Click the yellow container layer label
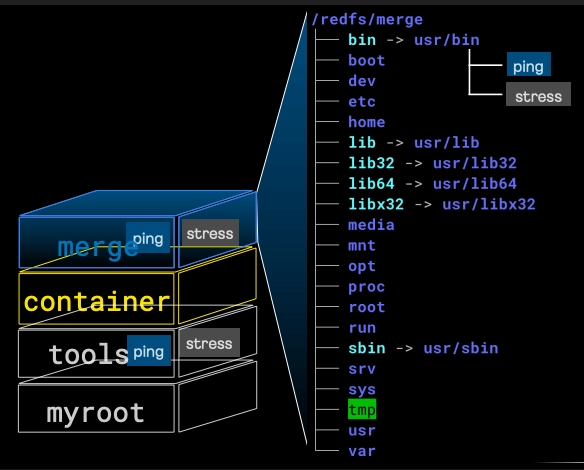This screenshot has width=584, height=470. pos(97,301)
